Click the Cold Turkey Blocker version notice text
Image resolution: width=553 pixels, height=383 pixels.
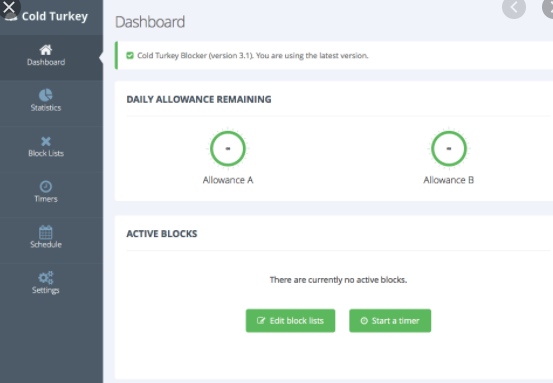tap(253, 55)
